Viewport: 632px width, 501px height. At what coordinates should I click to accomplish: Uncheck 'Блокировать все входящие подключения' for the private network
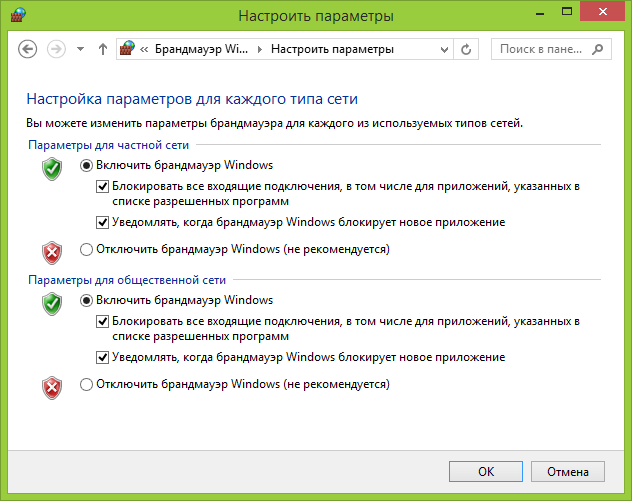click(102, 186)
